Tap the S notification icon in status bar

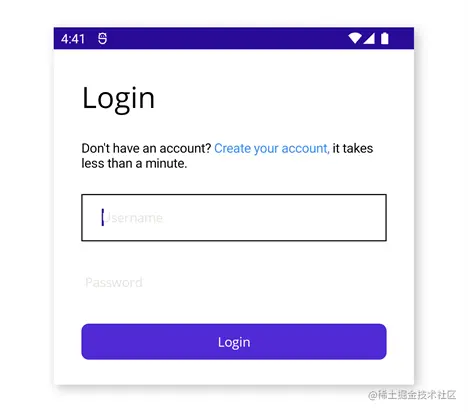pos(103,39)
